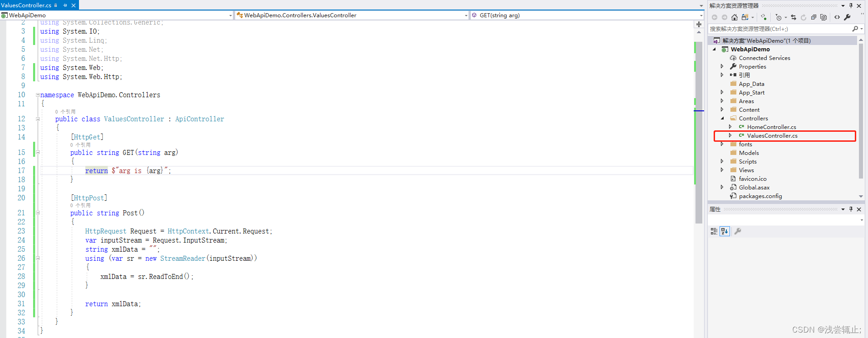Expand the 引用 references node

(722, 75)
